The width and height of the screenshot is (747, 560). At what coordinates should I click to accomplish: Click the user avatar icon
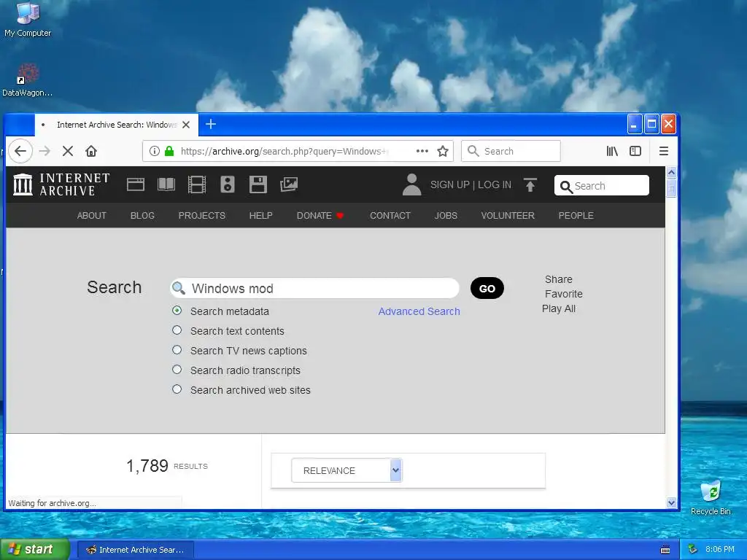point(411,184)
